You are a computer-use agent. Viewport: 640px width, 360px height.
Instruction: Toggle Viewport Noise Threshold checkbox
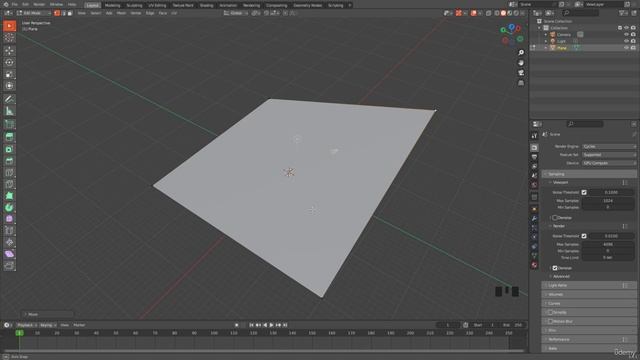point(584,192)
